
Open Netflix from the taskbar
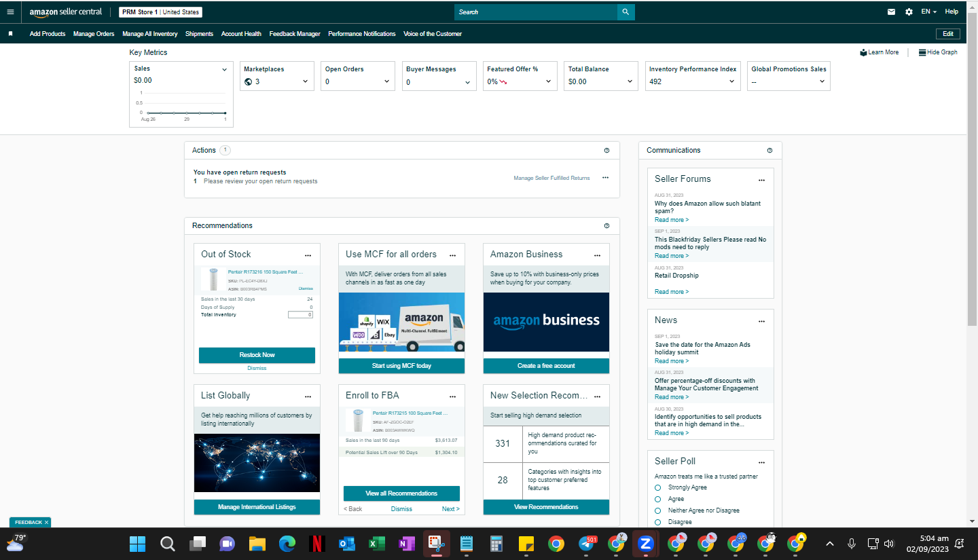point(316,544)
